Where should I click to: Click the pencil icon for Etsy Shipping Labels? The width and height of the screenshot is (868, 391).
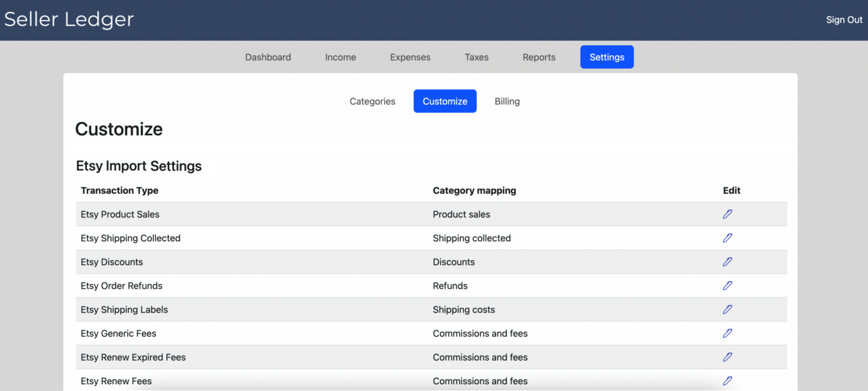[727, 309]
